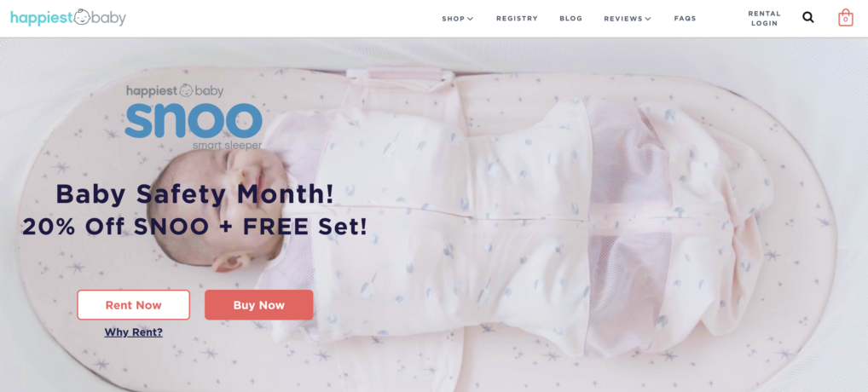The image size is (868, 392).
Task: Go to the REGISTRY page
Action: point(517,18)
